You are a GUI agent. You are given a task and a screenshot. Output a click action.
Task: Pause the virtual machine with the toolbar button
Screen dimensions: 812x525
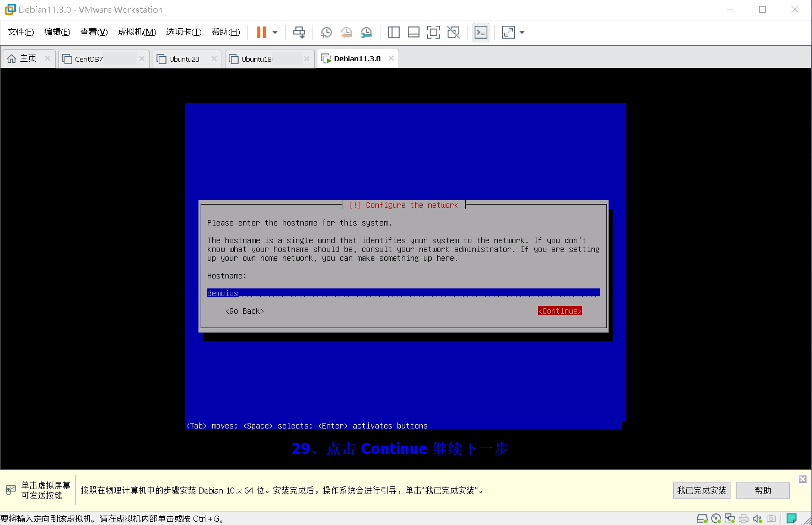[x=261, y=33]
